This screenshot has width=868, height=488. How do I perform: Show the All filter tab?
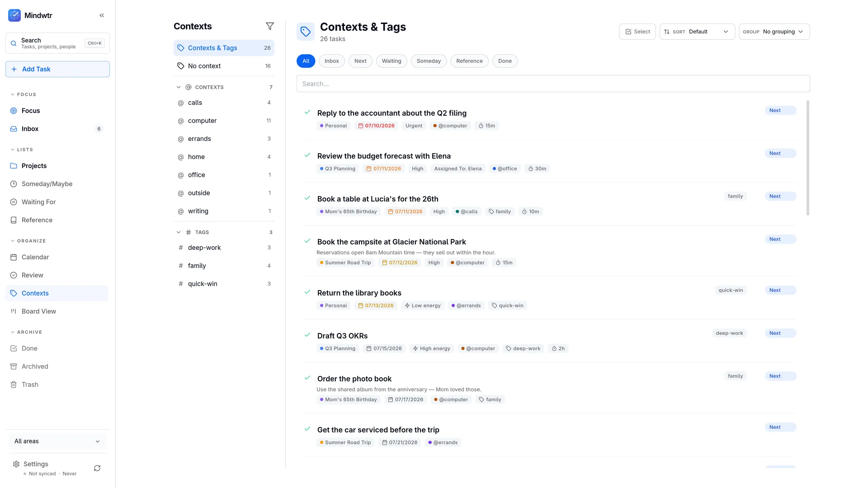tap(306, 61)
